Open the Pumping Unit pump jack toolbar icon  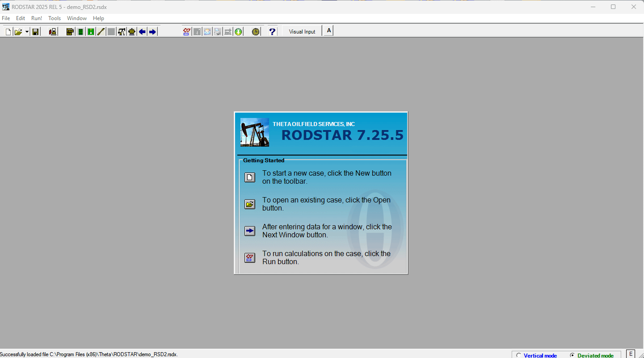point(122,32)
